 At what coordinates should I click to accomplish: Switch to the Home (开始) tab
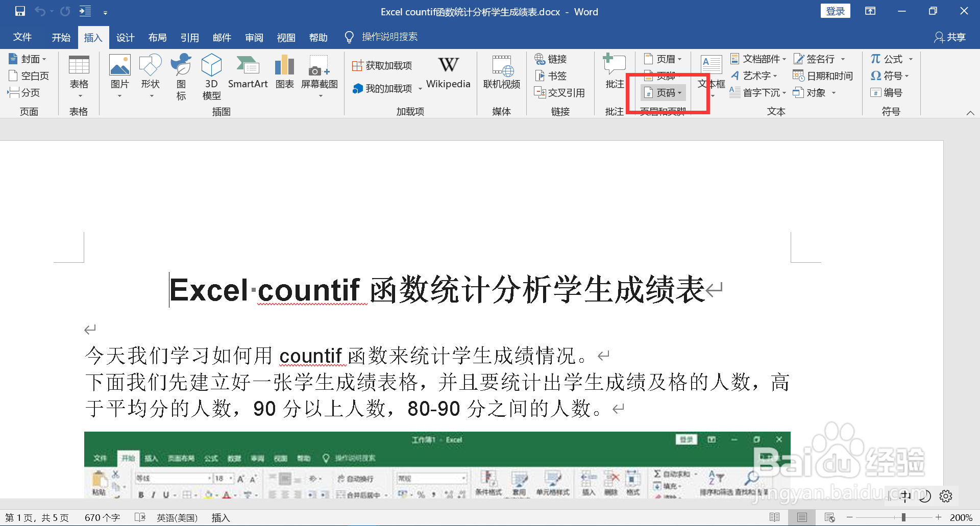tap(61, 37)
